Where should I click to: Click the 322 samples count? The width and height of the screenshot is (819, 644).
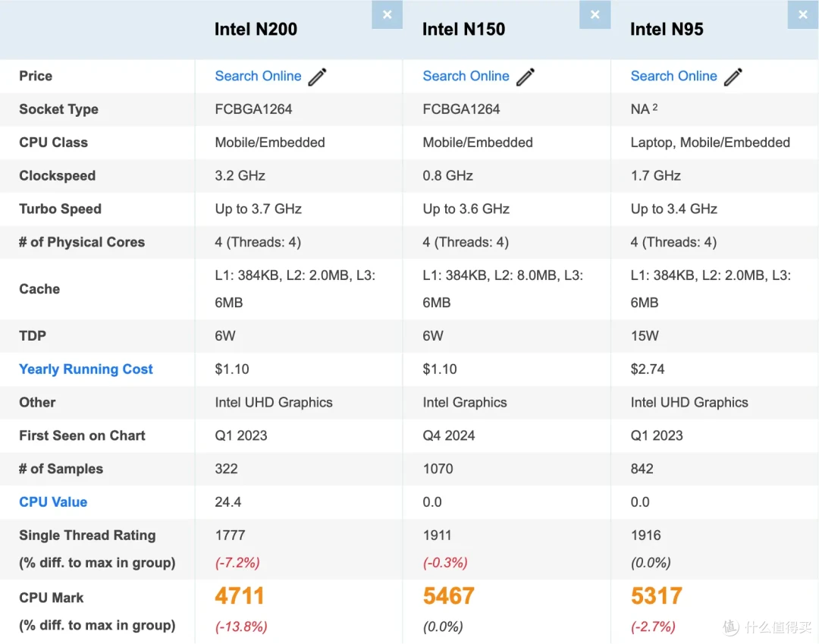226,469
